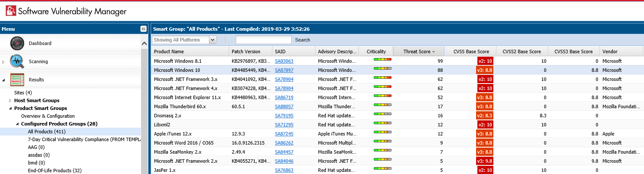Click criticality bar for Microsoft Windows 8.1
The width and height of the screenshot is (644, 174).
(x=382, y=59)
